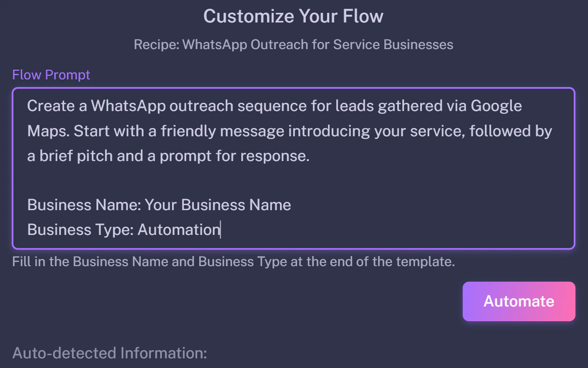Click the Flow Prompt field label

click(51, 75)
